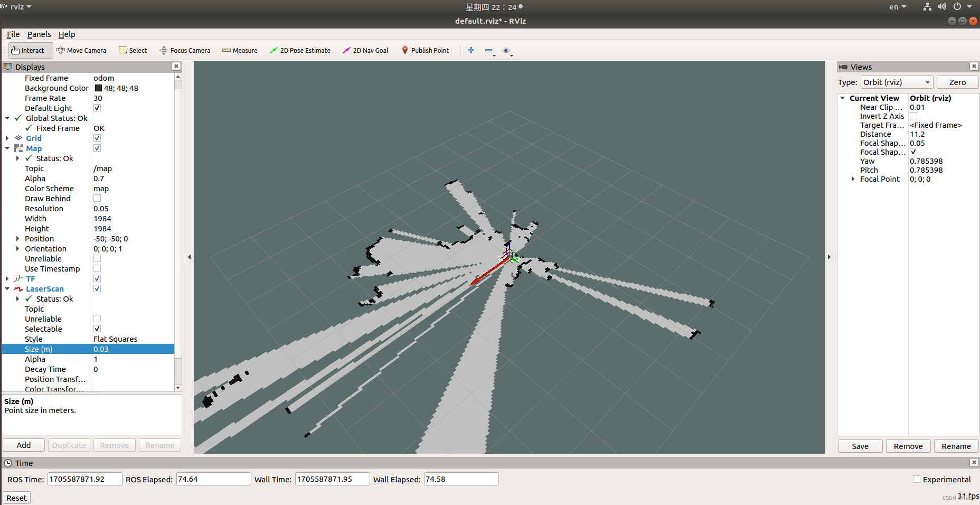Collapse the Map display node
980x505 pixels.
pyautogui.click(x=7, y=148)
